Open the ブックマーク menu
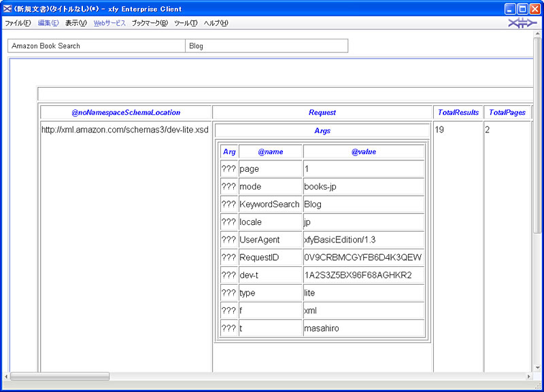The width and height of the screenshot is (544, 392). 150,23
